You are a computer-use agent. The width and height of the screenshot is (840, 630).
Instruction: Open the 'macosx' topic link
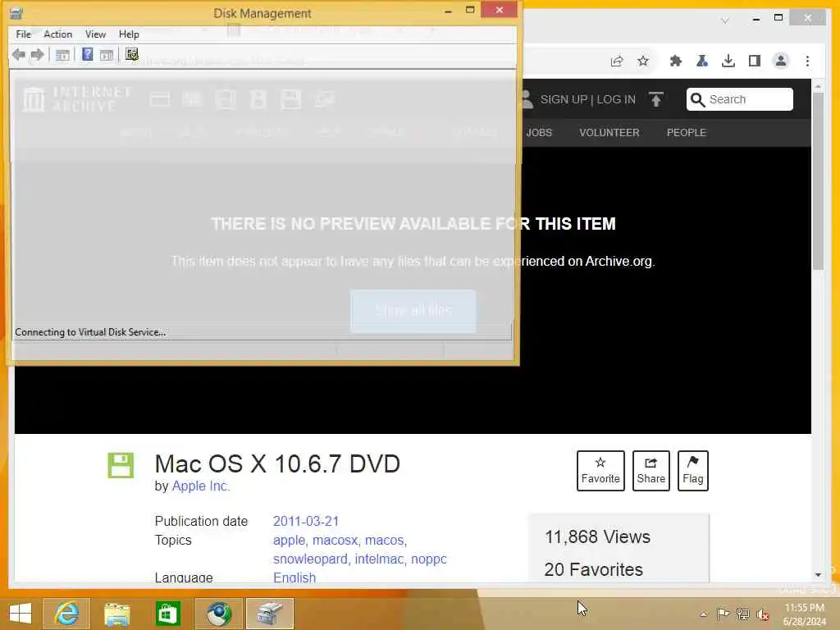pyautogui.click(x=335, y=540)
